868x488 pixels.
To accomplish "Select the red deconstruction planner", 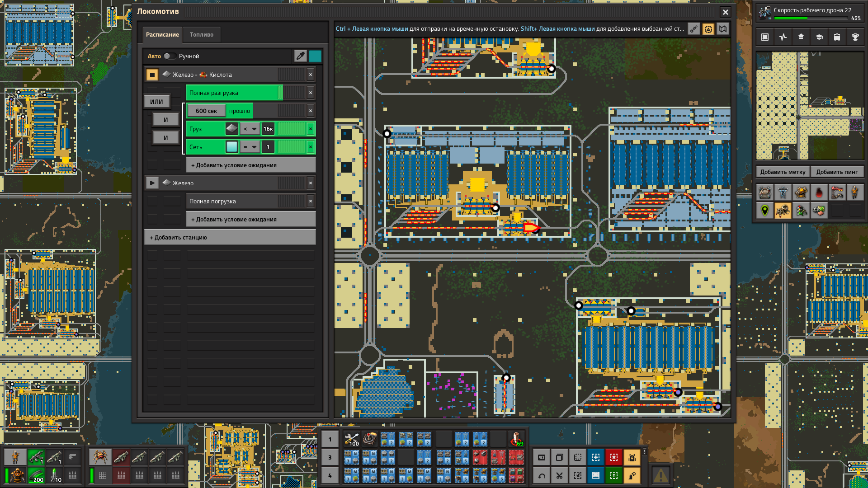I will (614, 457).
